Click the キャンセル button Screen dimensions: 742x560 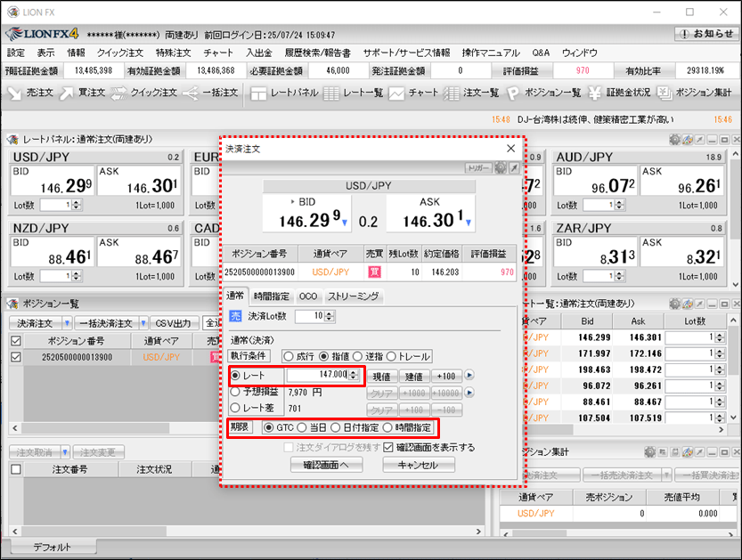[419, 465]
